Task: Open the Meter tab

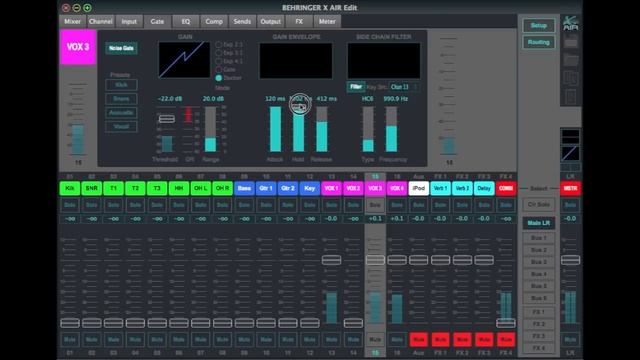Action: [x=327, y=22]
